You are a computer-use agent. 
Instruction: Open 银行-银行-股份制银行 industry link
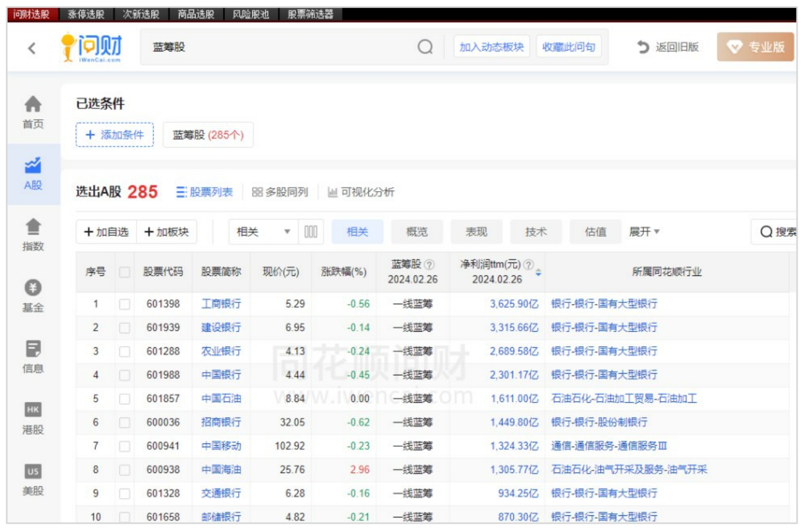tap(599, 422)
